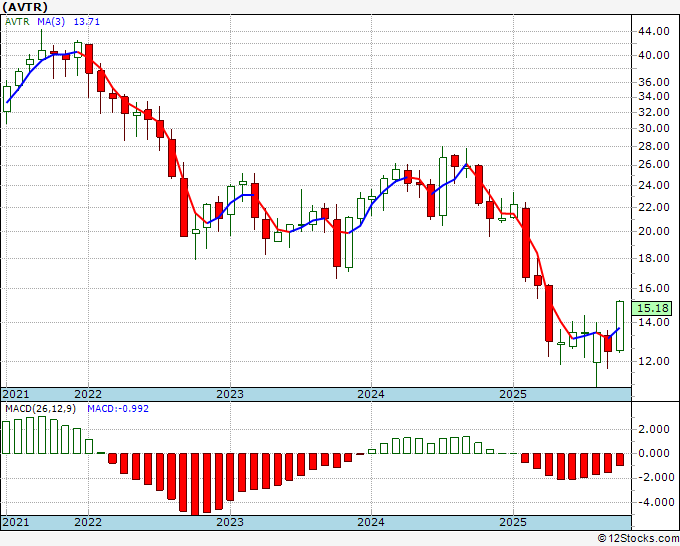Viewport: 680px width, 546px height.
Task: Click 2022 on the MACD time axis
Action: pos(88,522)
